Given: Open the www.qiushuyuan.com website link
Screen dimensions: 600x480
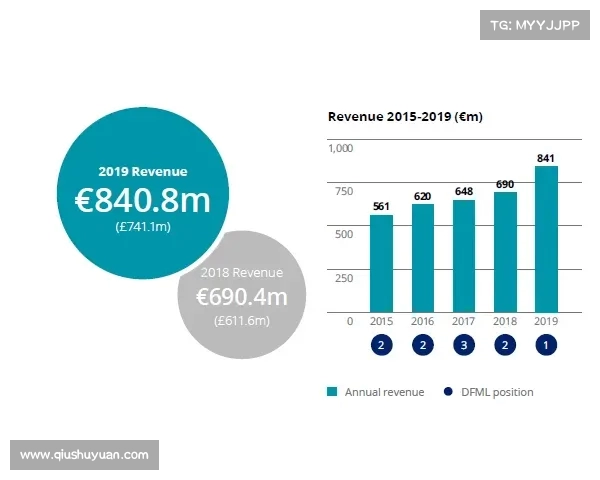Looking at the screenshot, I should 84,455.
